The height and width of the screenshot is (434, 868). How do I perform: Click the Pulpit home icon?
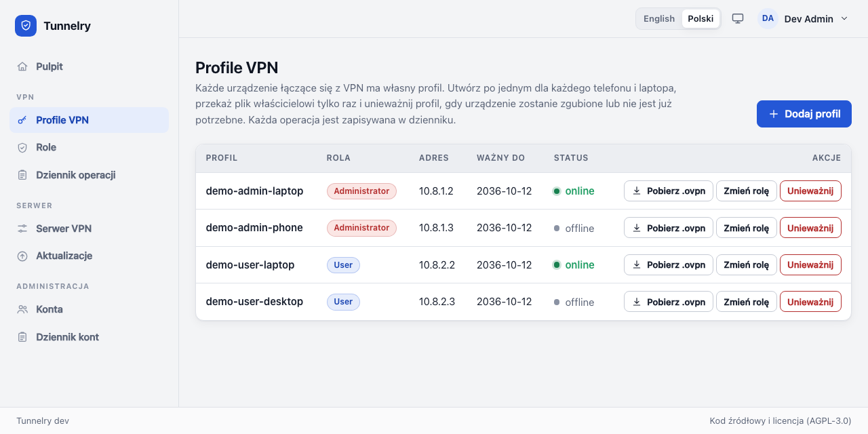22,66
